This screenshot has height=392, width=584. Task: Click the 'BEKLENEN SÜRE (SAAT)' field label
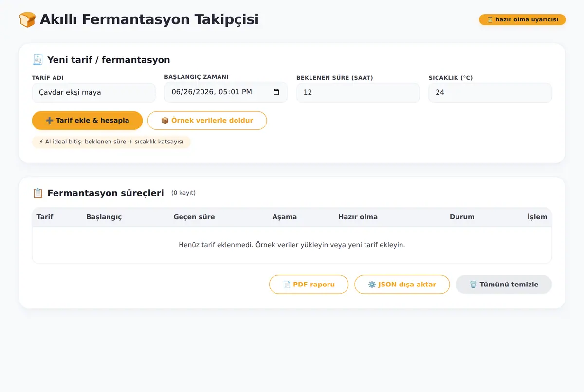click(x=335, y=78)
